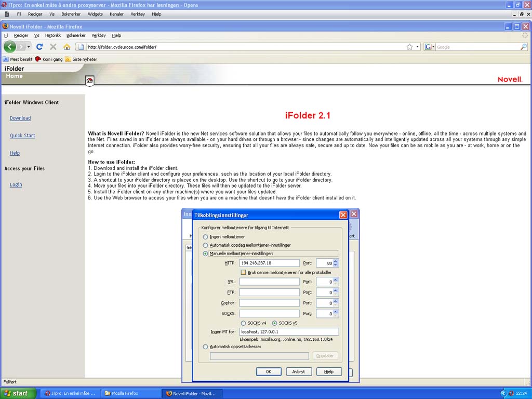Screen dimensions: 532x399
Task: Select the SOCKS v4 radio button
Action: coord(243,323)
